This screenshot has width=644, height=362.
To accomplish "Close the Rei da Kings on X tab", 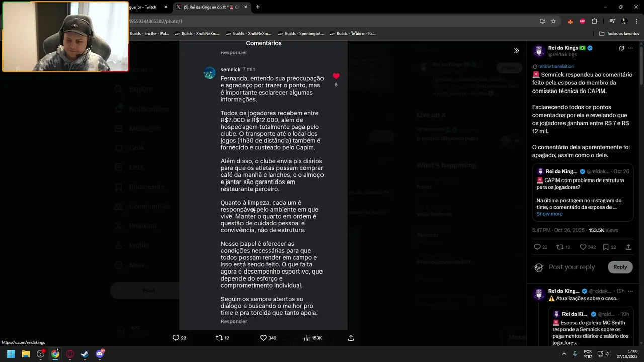I will pos(246,7).
